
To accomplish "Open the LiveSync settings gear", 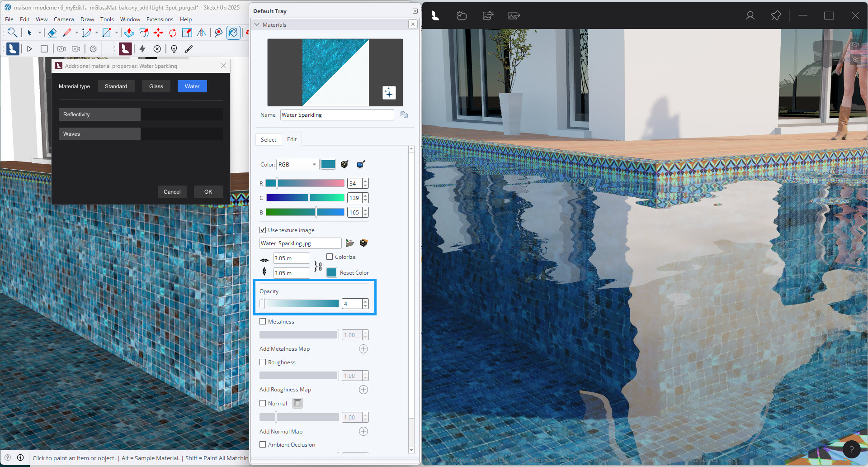I will pos(93,48).
